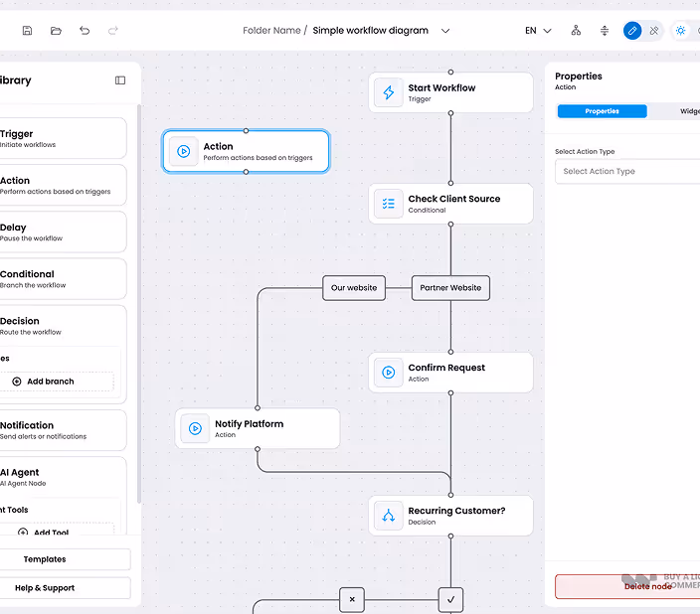Select the Notify Platform node title
This screenshot has height=614, width=700.
point(250,423)
